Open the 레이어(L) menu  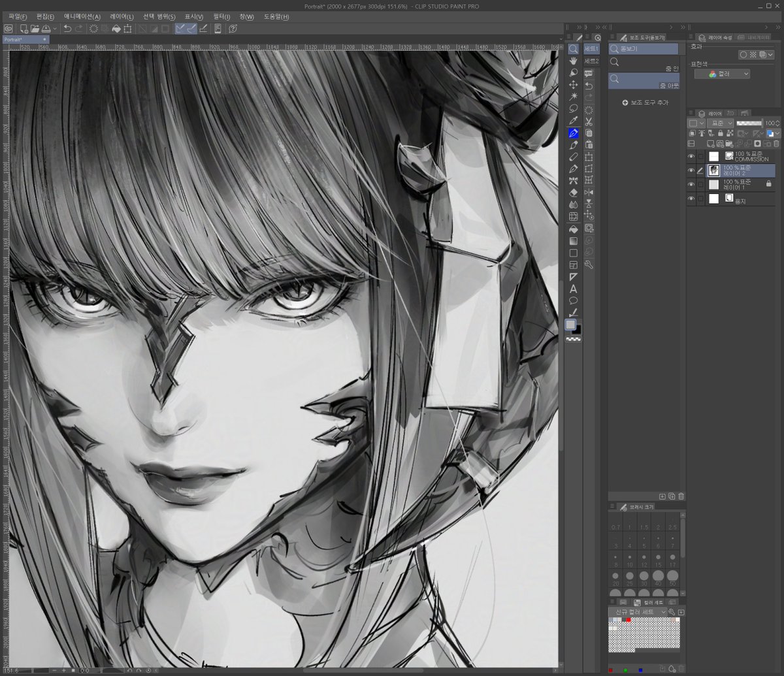pyautogui.click(x=122, y=16)
